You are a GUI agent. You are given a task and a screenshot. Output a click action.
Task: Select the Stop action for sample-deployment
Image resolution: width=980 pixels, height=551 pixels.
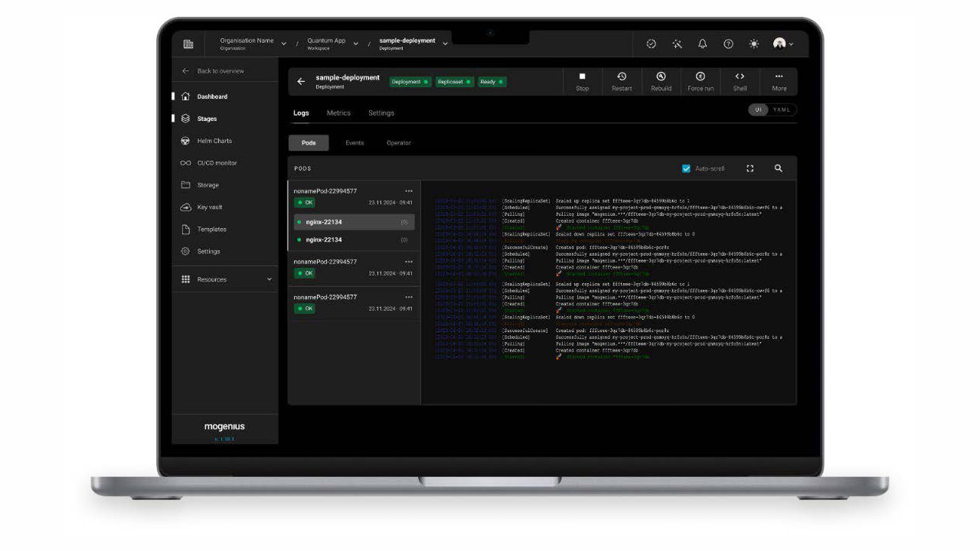pos(582,81)
